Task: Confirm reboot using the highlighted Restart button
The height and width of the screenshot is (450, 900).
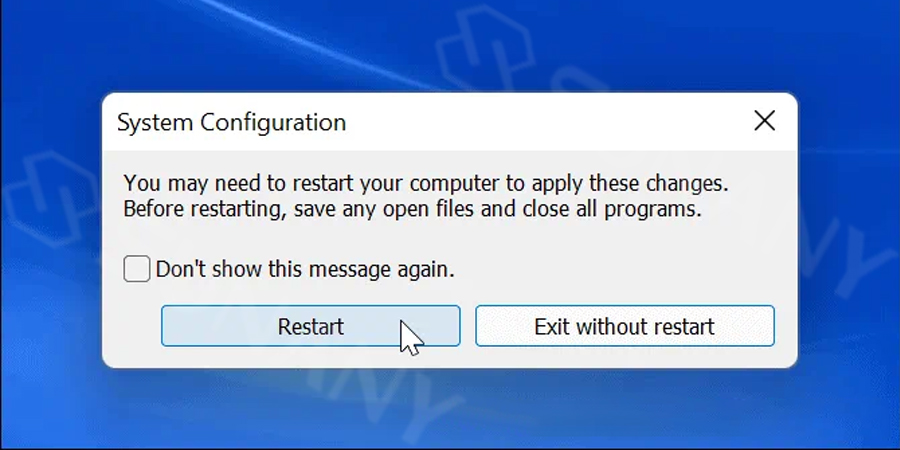Action: pos(311,326)
